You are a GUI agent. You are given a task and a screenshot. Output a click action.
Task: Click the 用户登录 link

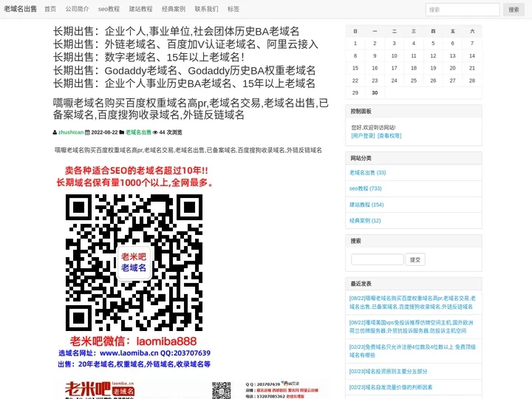(x=363, y=136)
